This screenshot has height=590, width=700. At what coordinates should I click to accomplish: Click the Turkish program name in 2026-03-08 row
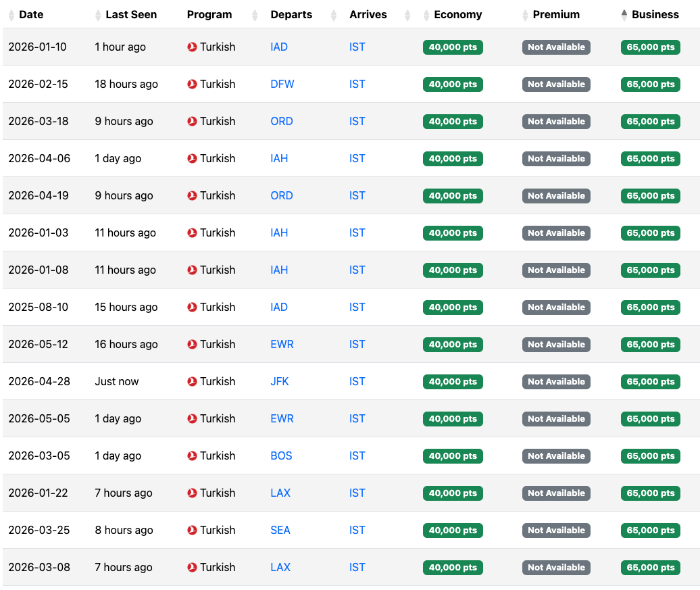pyautogui.click(x=218, y=567)
